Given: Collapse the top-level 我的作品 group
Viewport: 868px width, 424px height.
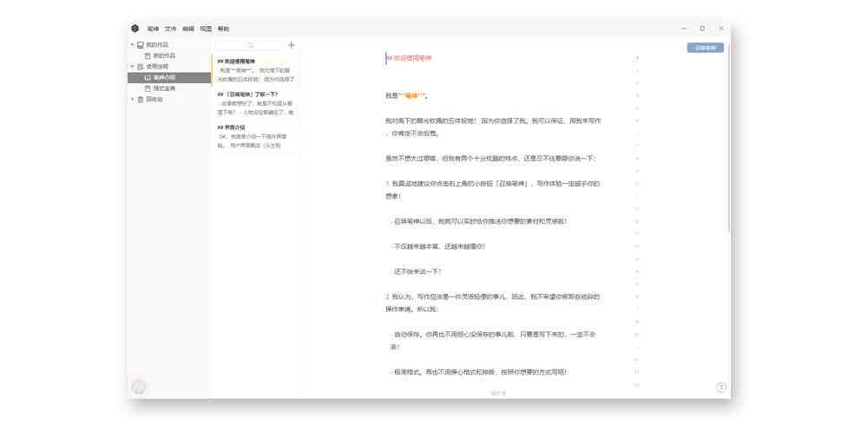Looking at the screenshot, I should pyautogui.click(x=132, y=44).
